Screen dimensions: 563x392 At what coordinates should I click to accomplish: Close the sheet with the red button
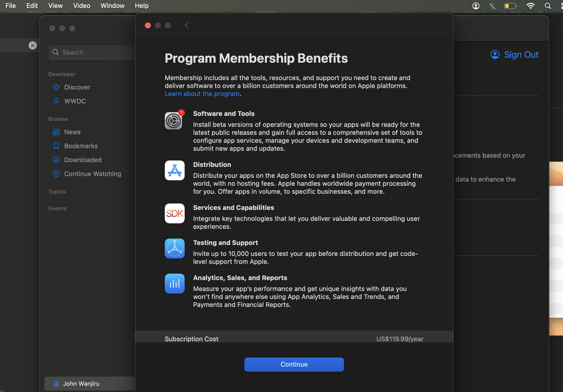148,25
